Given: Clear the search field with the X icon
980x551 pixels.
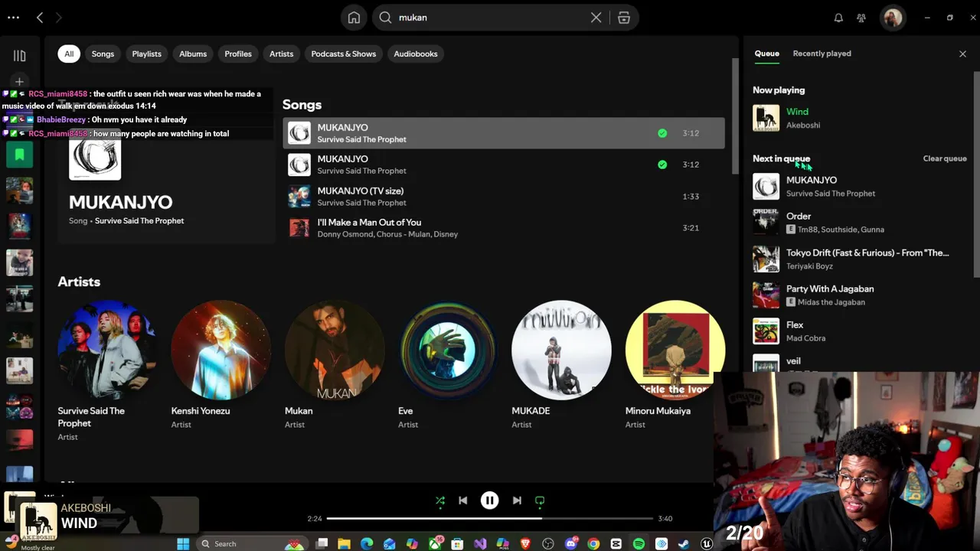Looking at the screenshot, I should [x=596, y=18].
